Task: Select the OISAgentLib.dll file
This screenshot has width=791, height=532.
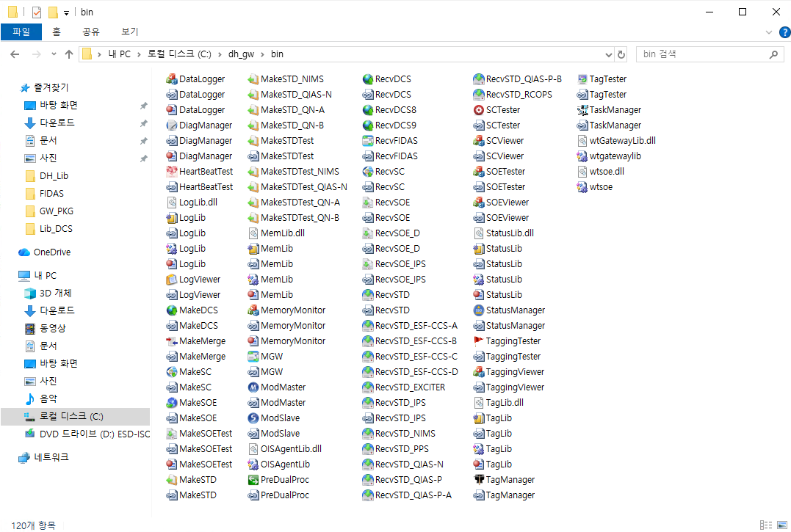Action: (x=291, y=449)
